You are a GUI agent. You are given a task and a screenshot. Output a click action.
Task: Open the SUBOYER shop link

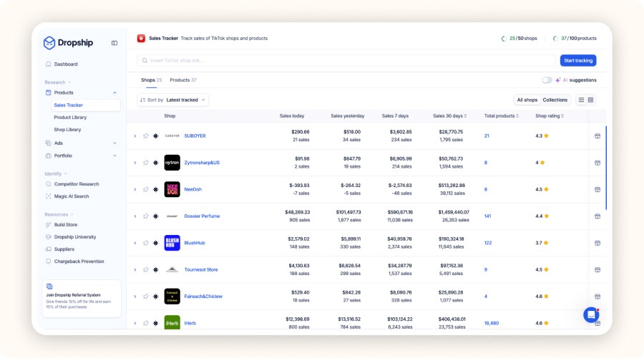pyautogui.click(x=195, y=136)
